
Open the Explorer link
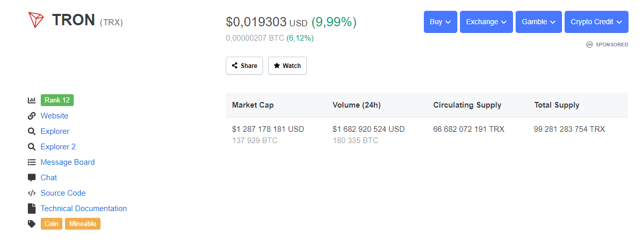pos(55,131)
